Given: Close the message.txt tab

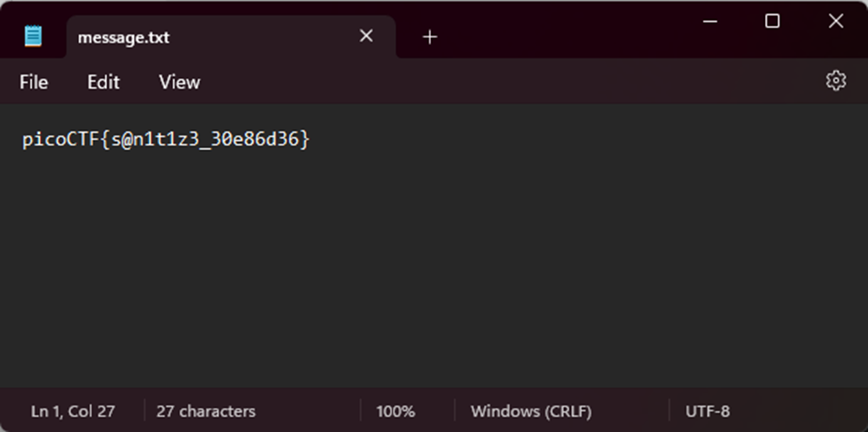Looking at the screenshot, I should coord(366,36).
